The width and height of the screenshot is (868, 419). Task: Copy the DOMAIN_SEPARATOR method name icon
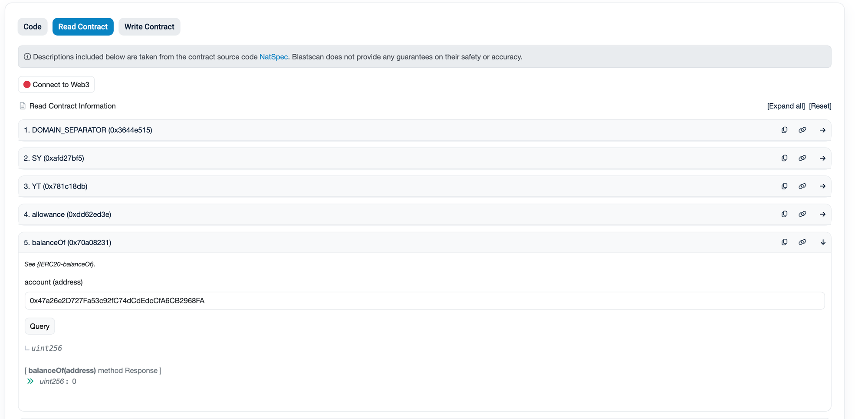pyautogui.click(x=784, y=130)
